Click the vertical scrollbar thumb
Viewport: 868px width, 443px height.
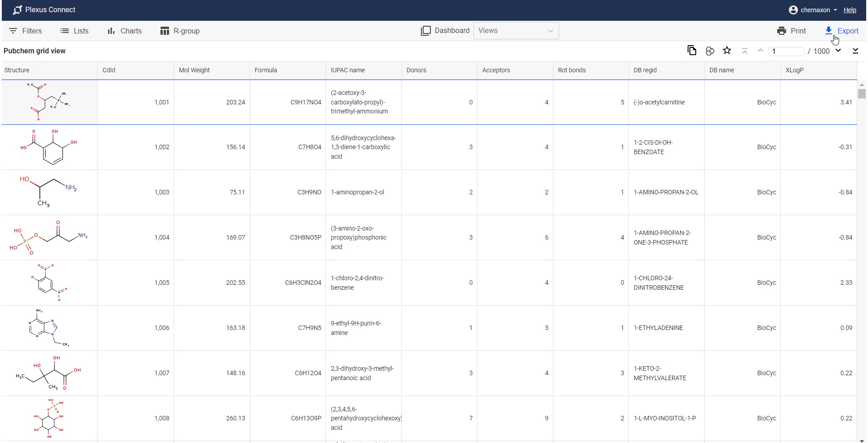pyautogui.click(x=862, y=94)
